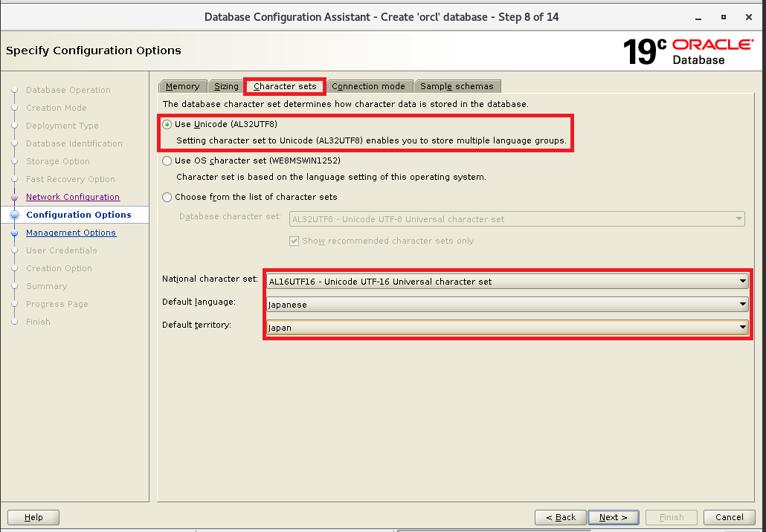Click the Configuration Options step bullet icon
The width and height of the screenshot is (766, 532).
(15, 215)
